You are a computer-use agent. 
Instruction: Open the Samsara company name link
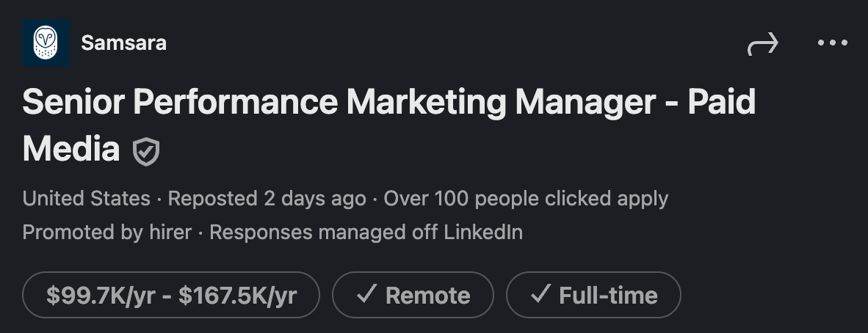coord(123,43)
